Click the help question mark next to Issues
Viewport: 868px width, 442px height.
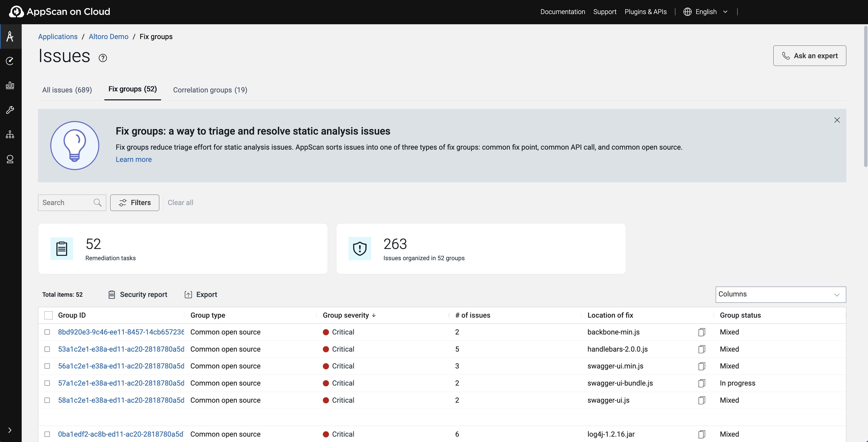tap(103, 58)
